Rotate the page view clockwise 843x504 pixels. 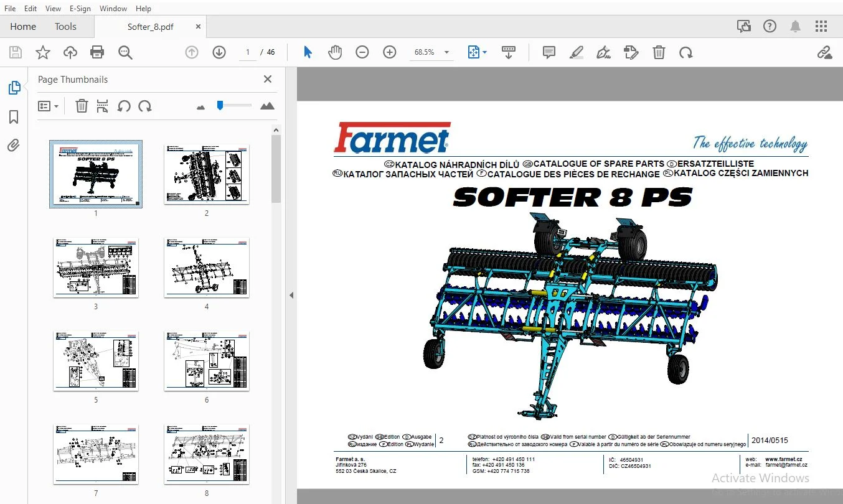(x=686, y=53)
